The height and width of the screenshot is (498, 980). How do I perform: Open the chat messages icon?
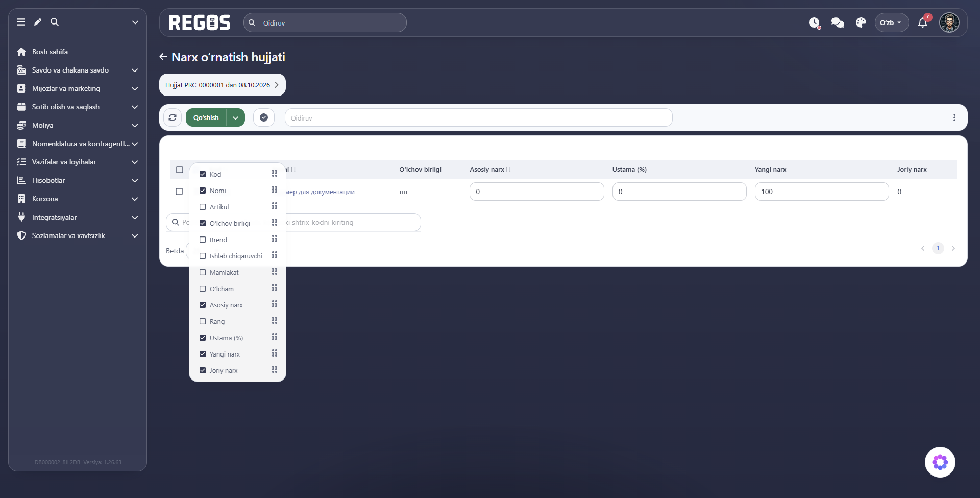coord(838,22)
